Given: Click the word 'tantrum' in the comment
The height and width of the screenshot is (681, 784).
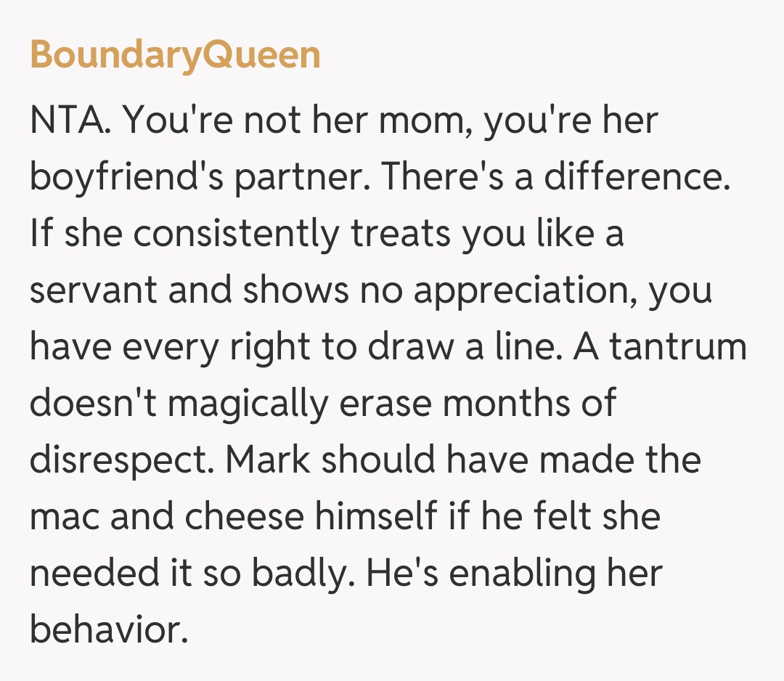Looking at the screenshot, I should 678,347.
